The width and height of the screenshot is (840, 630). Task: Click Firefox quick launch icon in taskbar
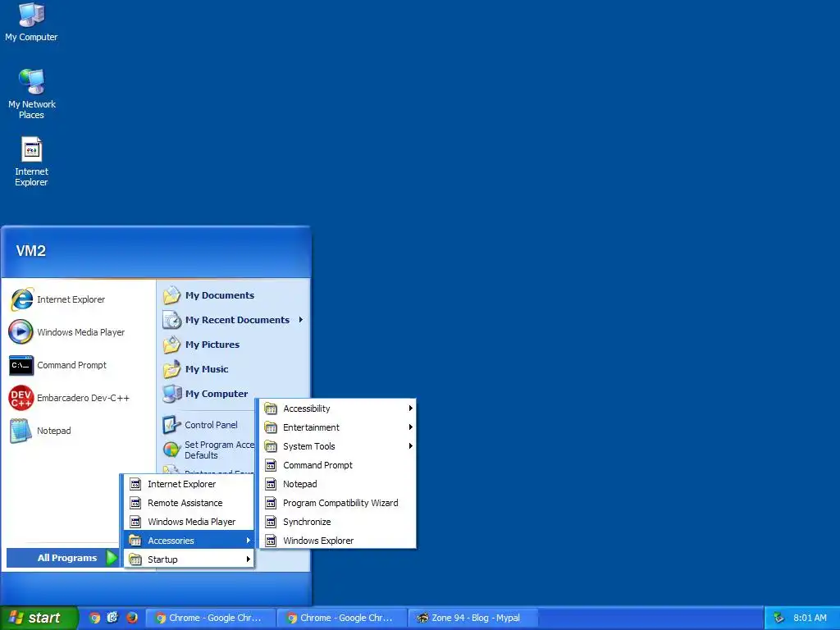(132, 618)
